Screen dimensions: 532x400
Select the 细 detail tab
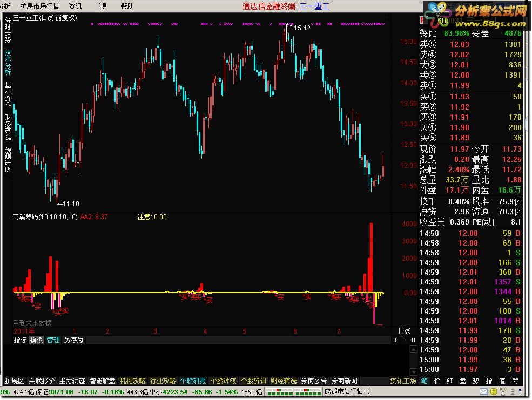pos(450,381)
